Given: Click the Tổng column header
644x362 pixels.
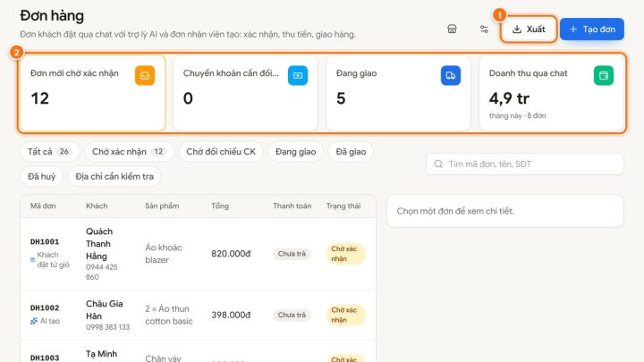Looking at the screenshot, I should (220, 206).
